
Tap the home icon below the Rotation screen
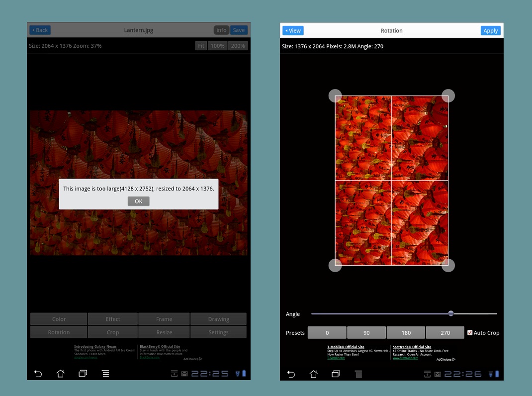tap(314, 374)
